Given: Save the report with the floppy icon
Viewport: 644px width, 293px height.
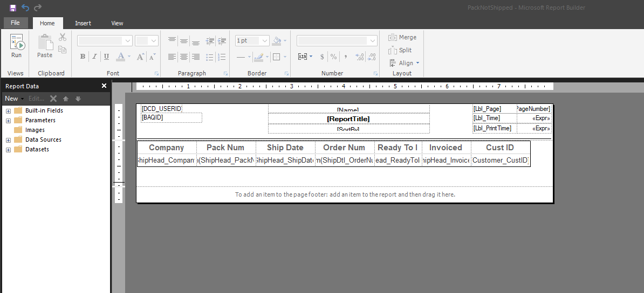Looking at the screenshot, I should pyautogui.click(x=13, y=8).
